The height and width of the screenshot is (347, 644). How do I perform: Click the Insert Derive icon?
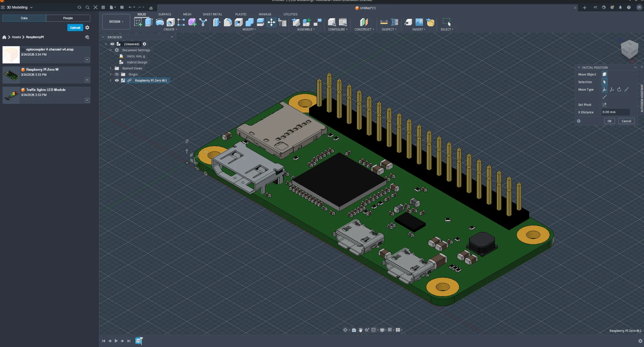click(x=408, y=22)
